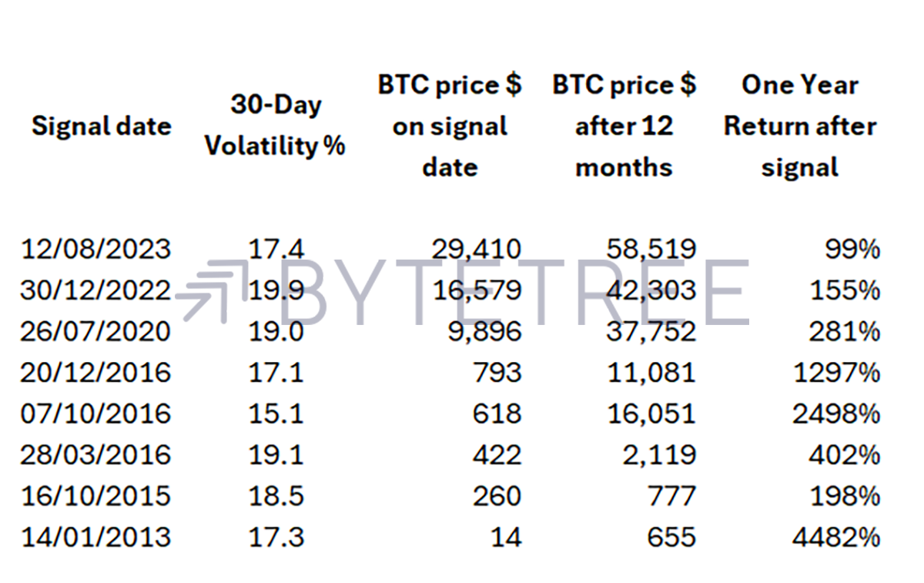This screenshot has height=583, width=924.
Task: Select the 14/01/2013 date cell
Action: point(96,537)
